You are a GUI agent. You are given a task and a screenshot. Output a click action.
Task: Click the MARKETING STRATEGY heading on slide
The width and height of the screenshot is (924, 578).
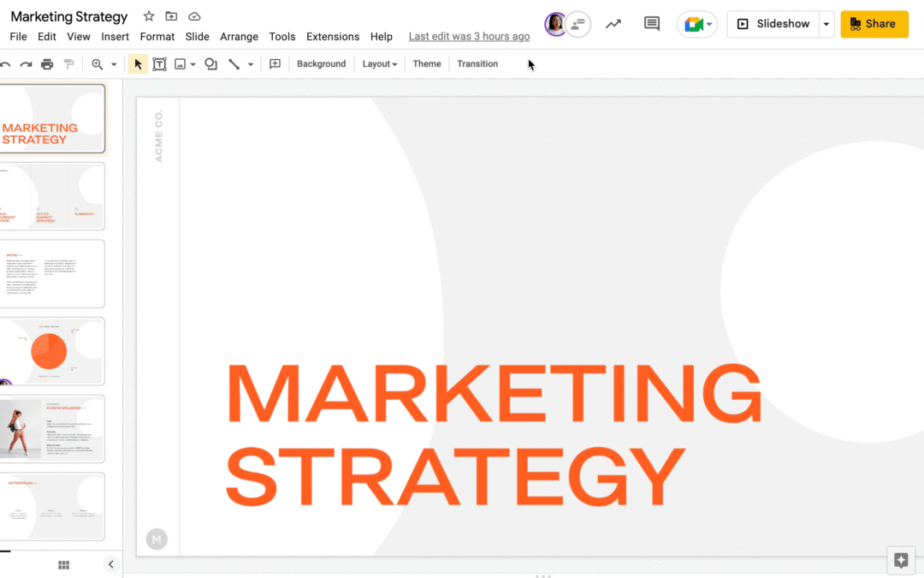[x=494, y=435]
